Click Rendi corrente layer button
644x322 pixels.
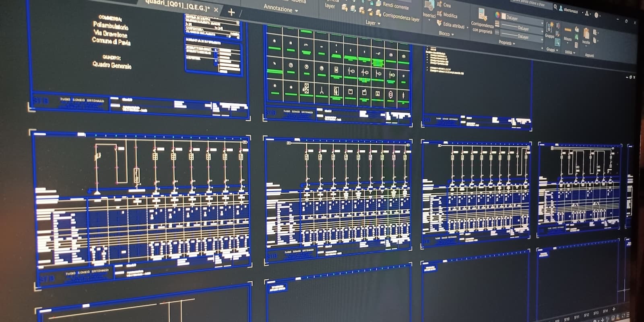395,6
